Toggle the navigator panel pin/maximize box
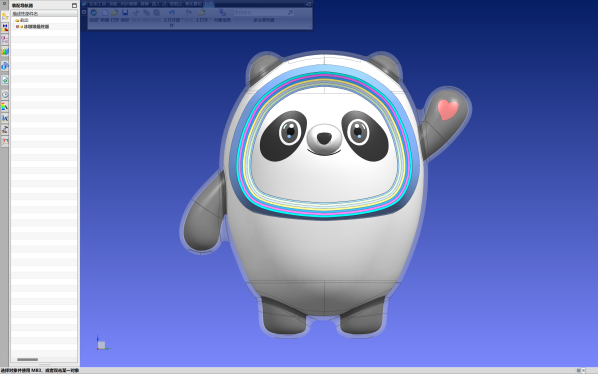 point(74,5)
